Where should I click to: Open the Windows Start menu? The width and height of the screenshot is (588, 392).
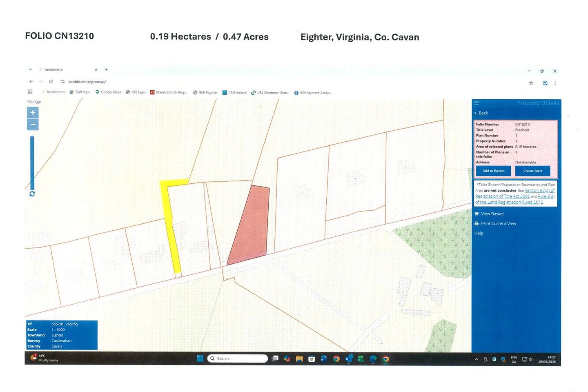tap(200, 359)
